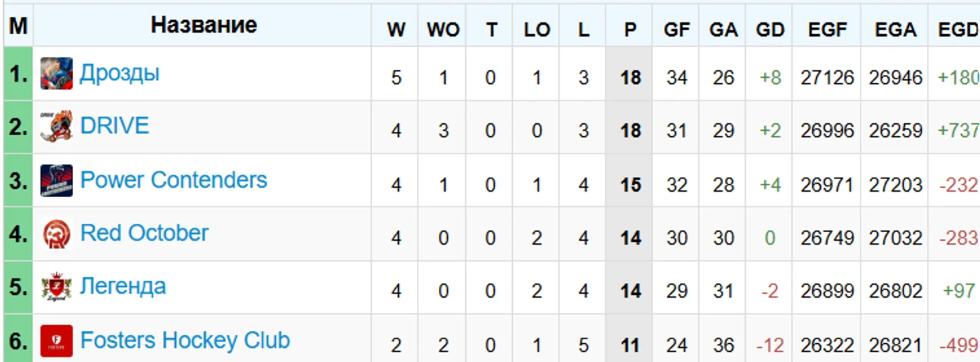Click the Легенда team crest icon
The image size is (980, 362).
pyautogui.click(x=56, y=287)
